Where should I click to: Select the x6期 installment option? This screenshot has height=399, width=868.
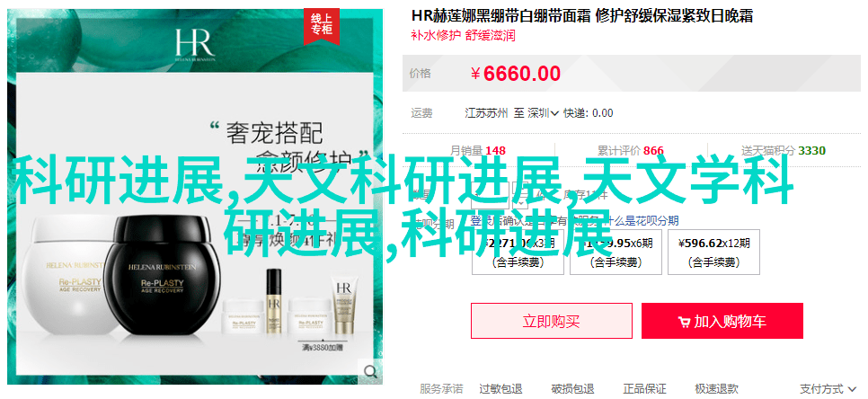click(616, 253)
